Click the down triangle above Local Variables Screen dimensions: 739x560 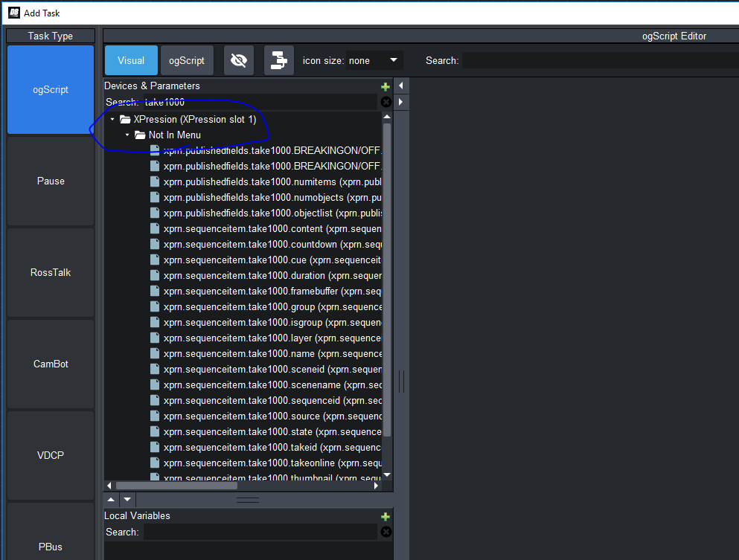point(127,499)
